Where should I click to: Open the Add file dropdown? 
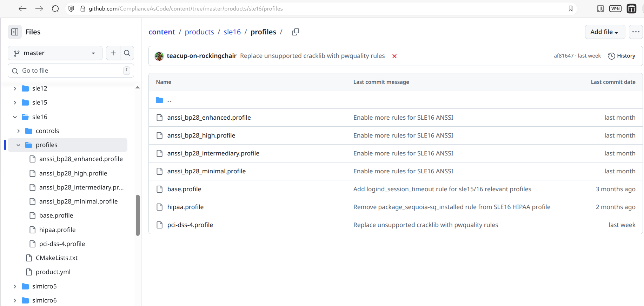pos(605,32)
